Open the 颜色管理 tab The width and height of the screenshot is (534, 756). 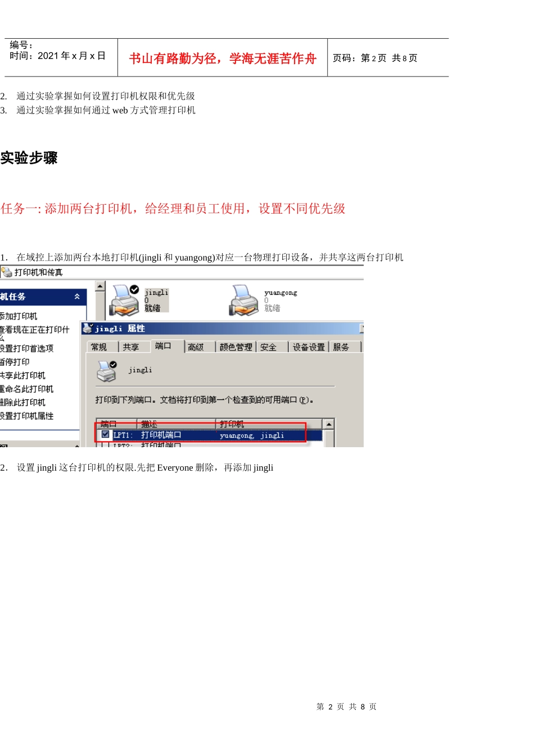(x=236, y=347)
